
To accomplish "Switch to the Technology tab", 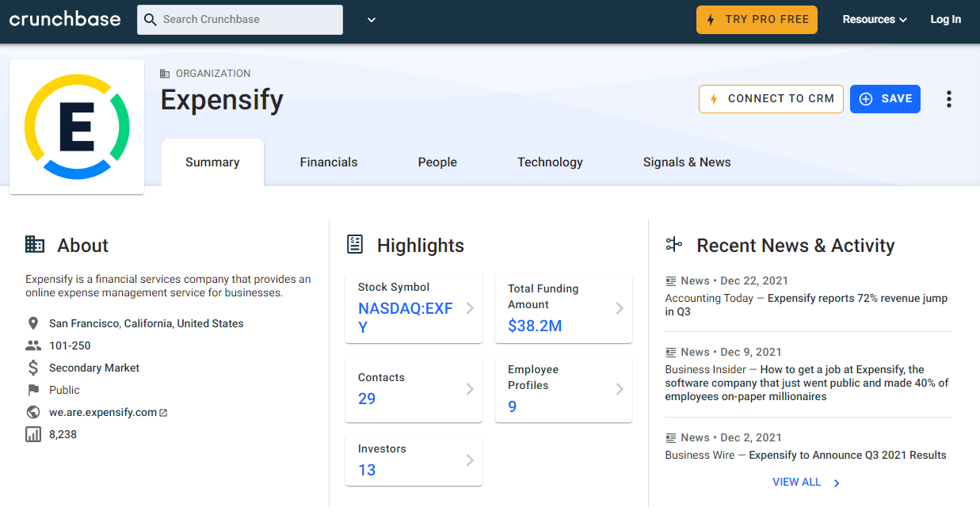I will pos(550,162).
